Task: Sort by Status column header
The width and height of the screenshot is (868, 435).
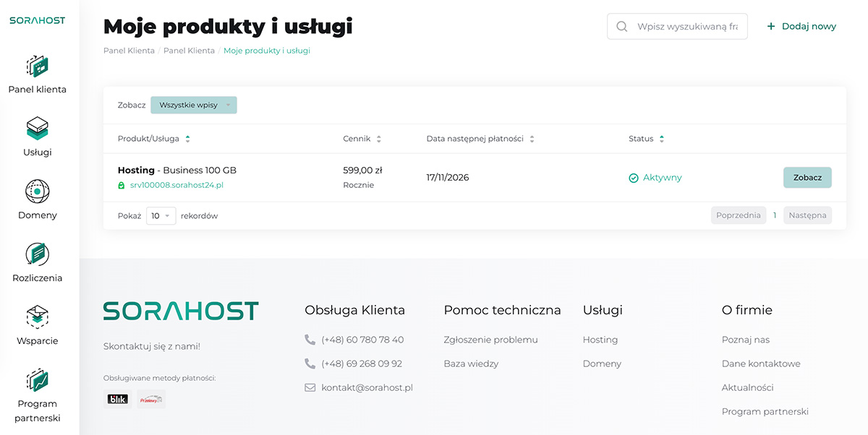Action: click(x=661, y=139)
